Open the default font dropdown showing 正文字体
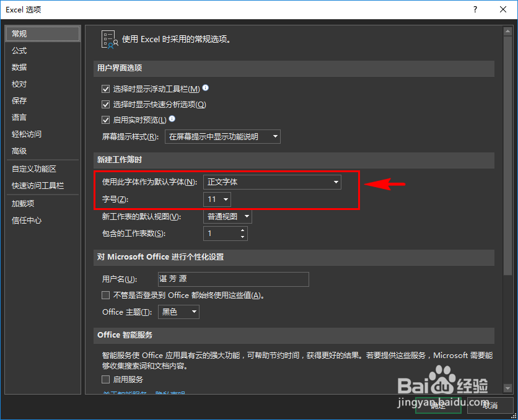Screen dimensions: 518x420 point(335,182)
